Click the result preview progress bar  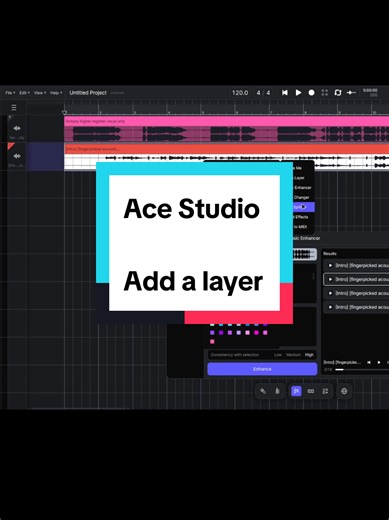pyautogui.click(x=362, y=370)
